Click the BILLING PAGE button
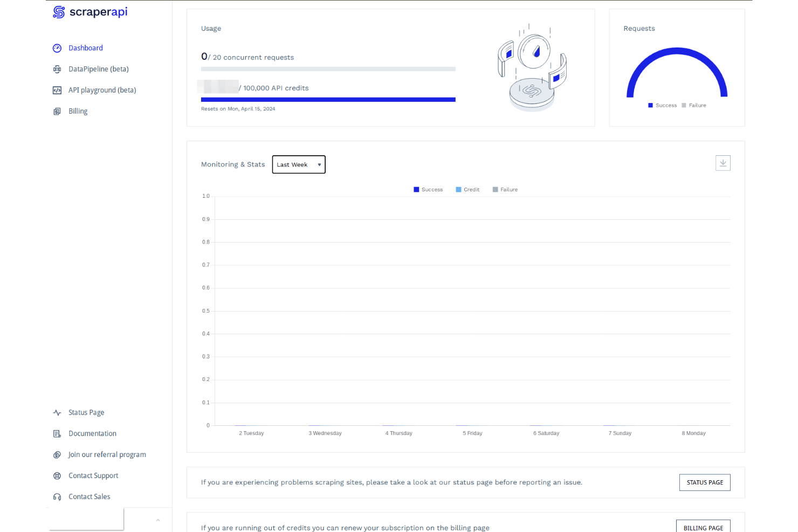 [x=704, y=527]
